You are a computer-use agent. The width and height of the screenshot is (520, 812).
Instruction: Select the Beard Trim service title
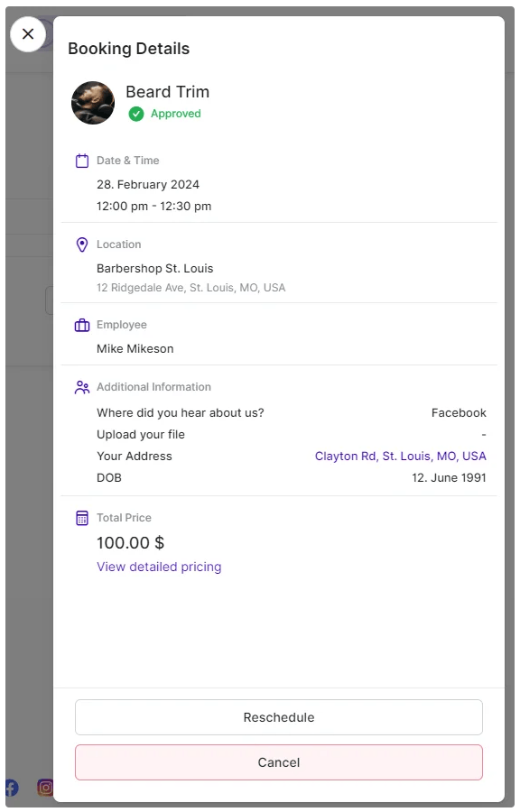pos(167,91)
